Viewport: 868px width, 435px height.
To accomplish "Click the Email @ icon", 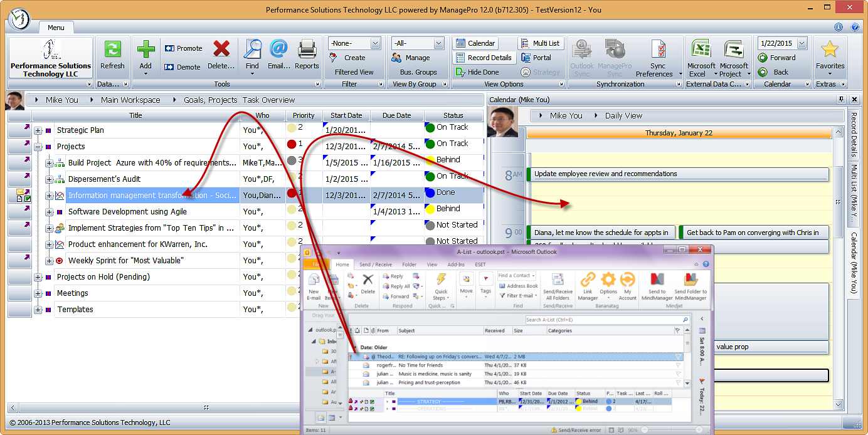I will [279, 49].
